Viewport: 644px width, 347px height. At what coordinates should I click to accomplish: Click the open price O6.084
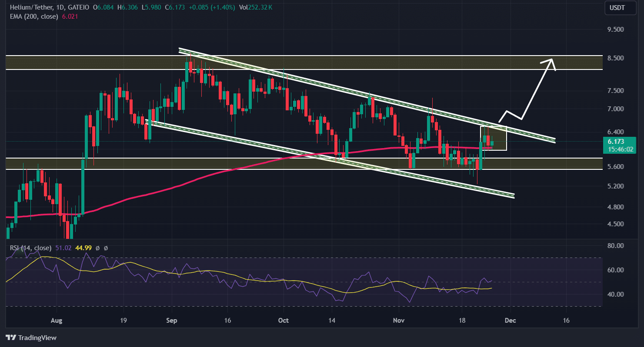tap(104, 7)
